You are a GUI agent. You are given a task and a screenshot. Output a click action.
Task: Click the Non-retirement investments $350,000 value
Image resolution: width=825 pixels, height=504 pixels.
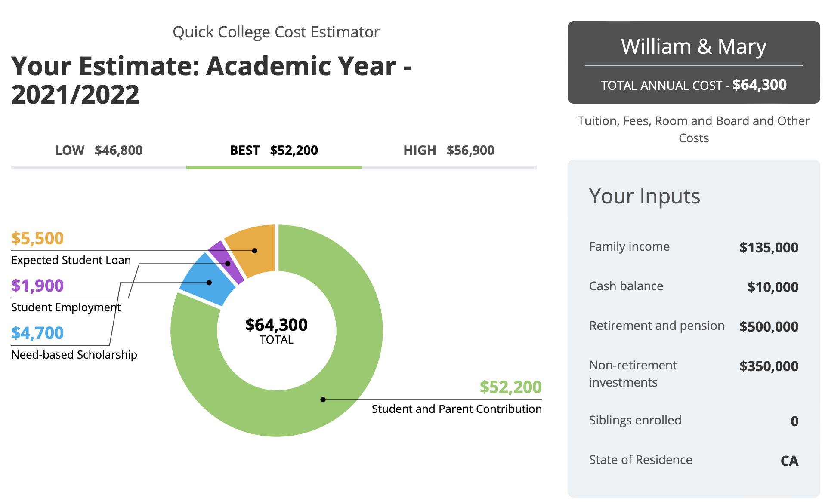(x=769, y=366)
